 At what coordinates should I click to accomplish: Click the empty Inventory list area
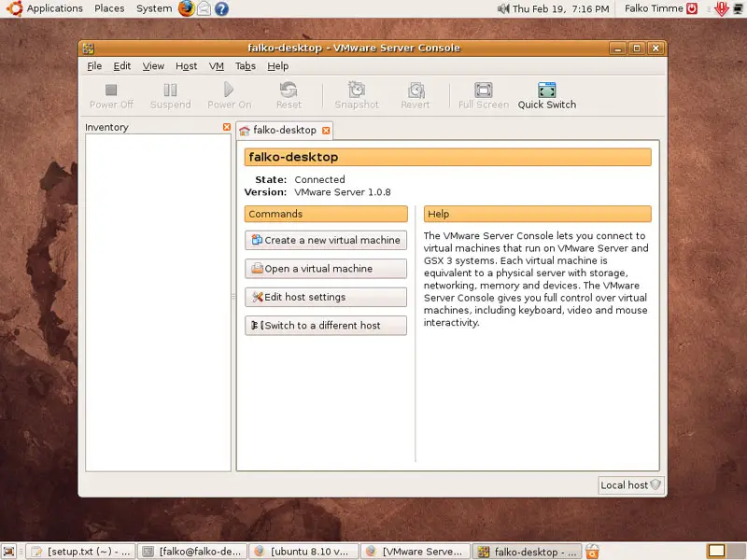pyautogui.click(x=158, y=302)
